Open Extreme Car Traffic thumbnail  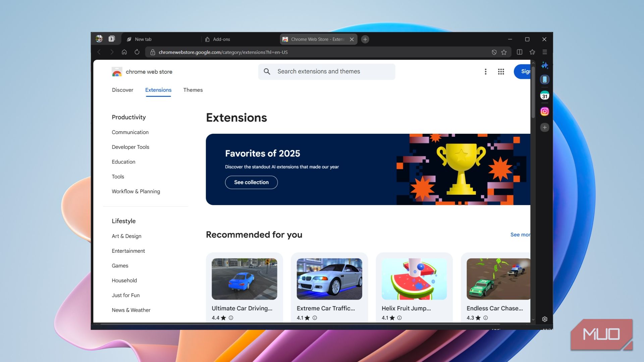[329, 279]
